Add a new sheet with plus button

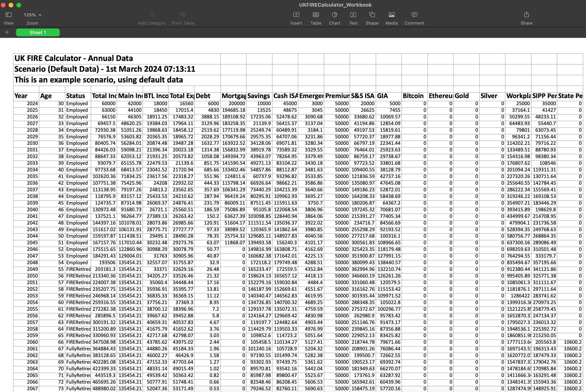(7, 32)
